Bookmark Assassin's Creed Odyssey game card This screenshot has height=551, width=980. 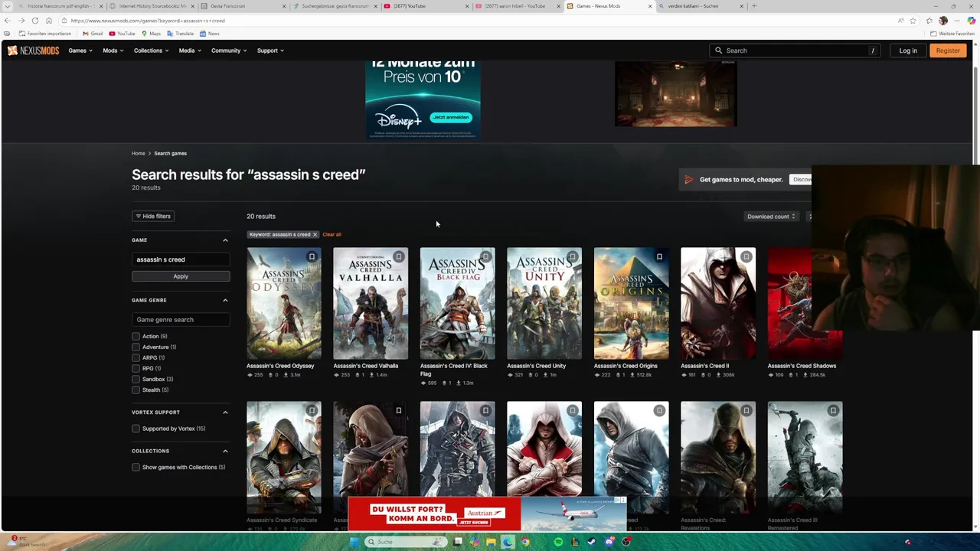pos(312,257)
